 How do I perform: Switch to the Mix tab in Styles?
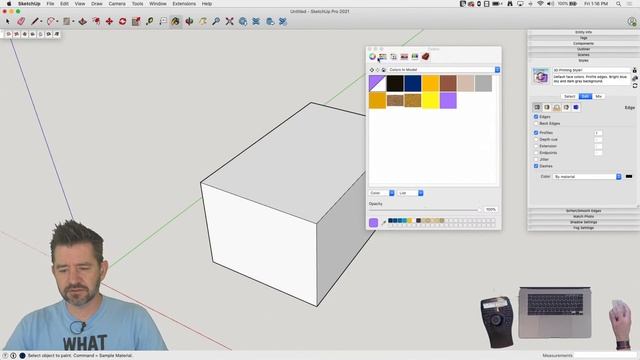[x=598, y=96]
